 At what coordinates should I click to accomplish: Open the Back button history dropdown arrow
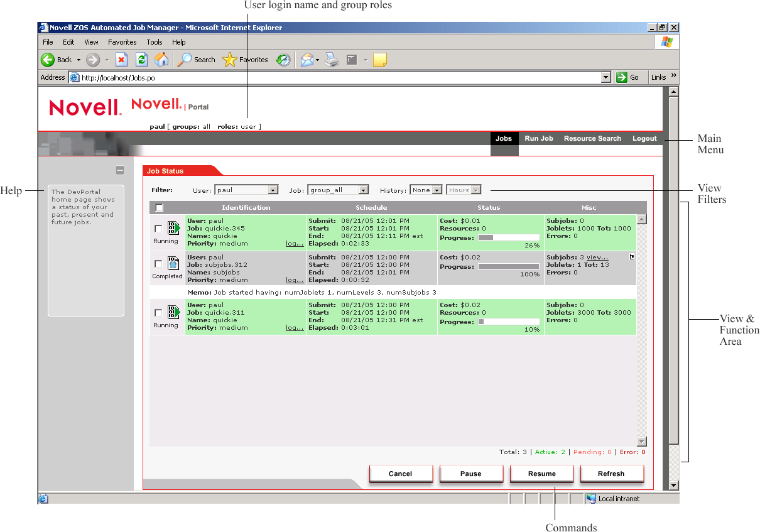point(79,60)
